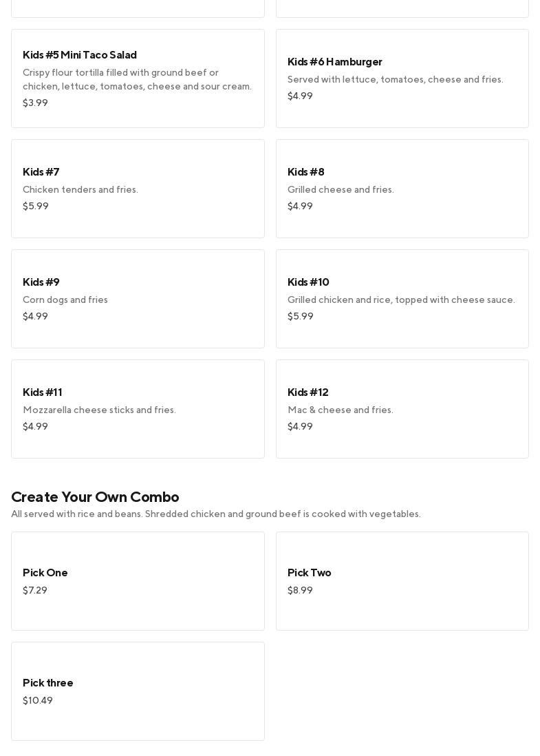This screenshot has height=756, width=540.
Task: Click the Mozzarella cheese sticks description
Action: pos(99,410)
